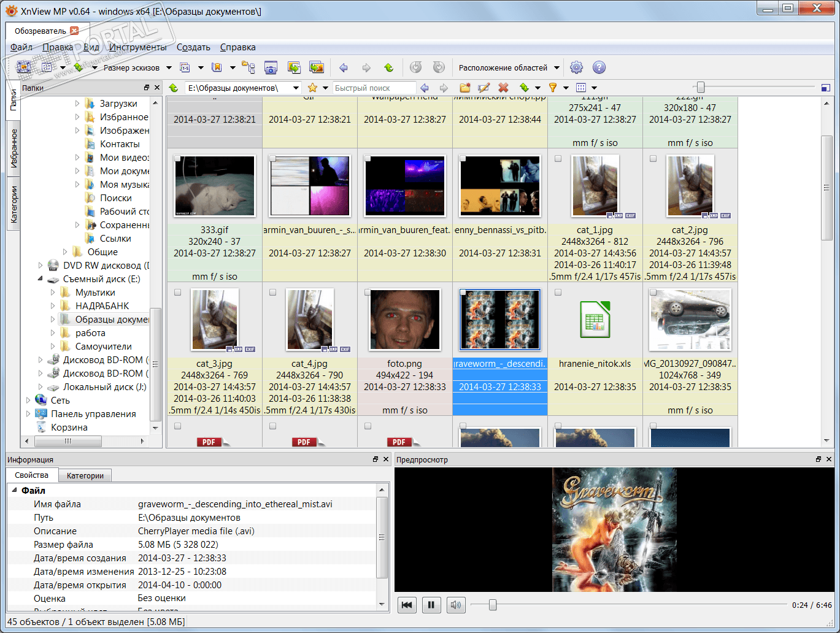Switch to the Категории tab in Информация

point(85,475)
